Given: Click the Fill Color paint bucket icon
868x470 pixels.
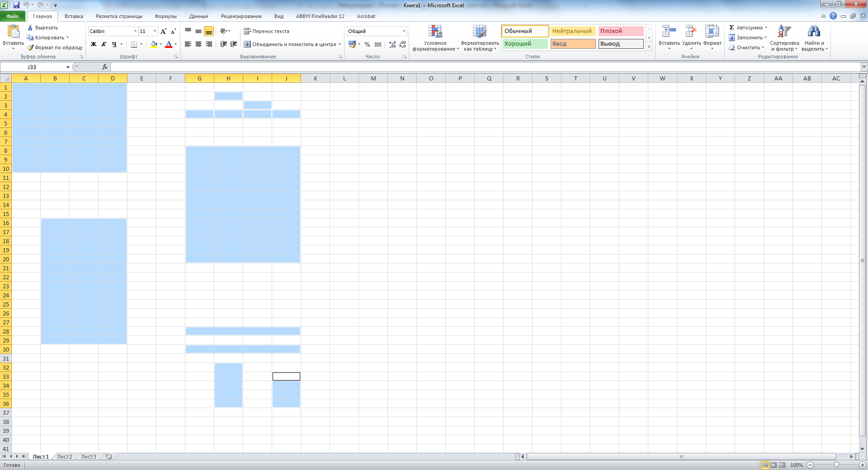Looking at the screenshot, I should tap(154, 44).
